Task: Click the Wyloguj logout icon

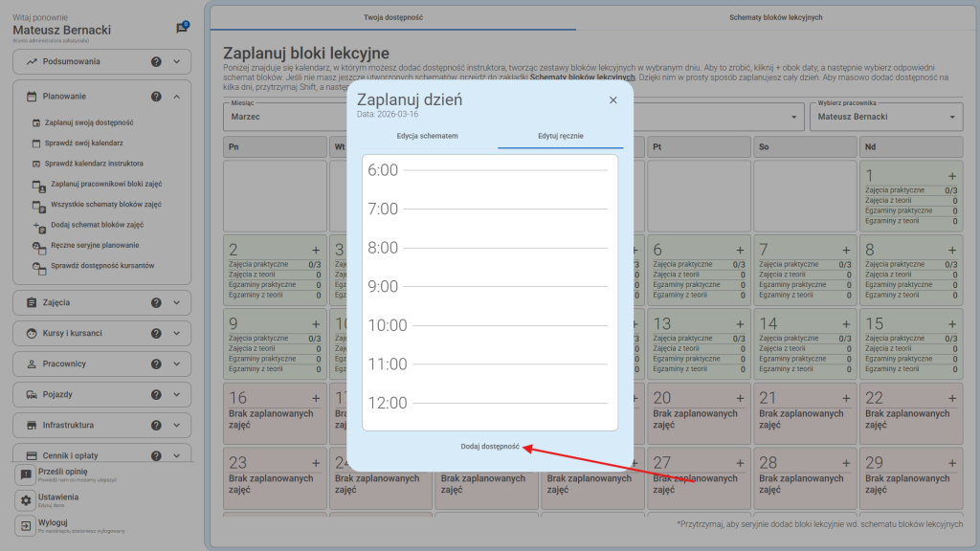Action: tap(26, 526)
